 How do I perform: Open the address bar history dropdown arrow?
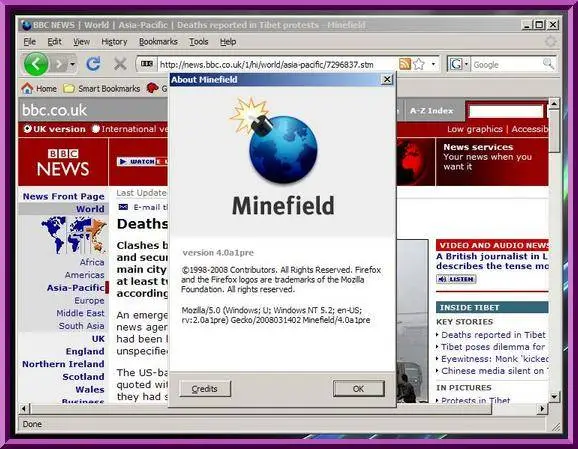point(433,64)
